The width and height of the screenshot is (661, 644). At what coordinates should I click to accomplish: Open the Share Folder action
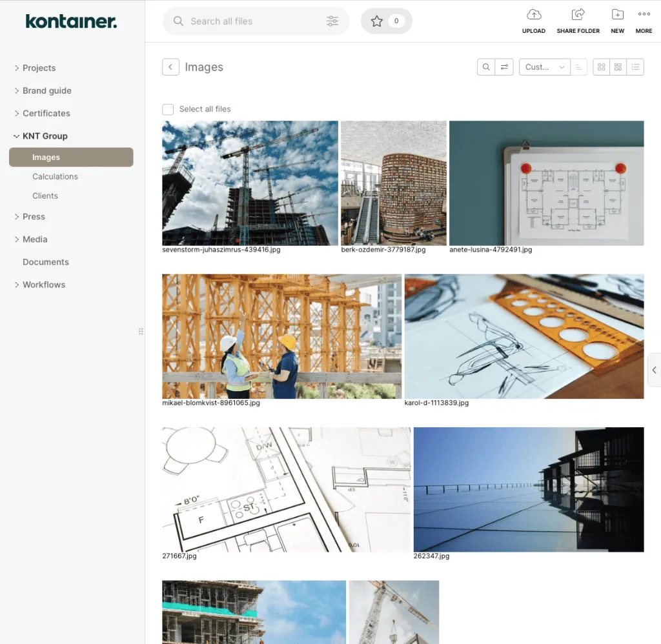pyautogui.click(x=578, y=21)
